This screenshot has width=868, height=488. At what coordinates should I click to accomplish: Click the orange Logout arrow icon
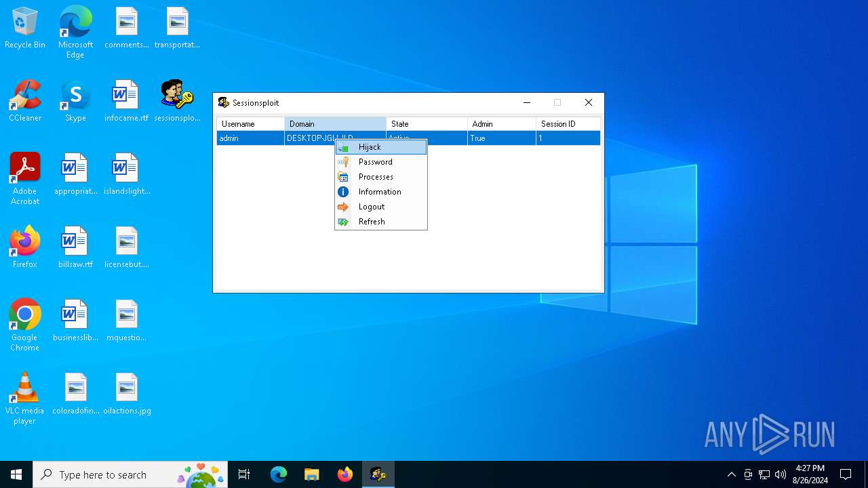click(343, 207)
